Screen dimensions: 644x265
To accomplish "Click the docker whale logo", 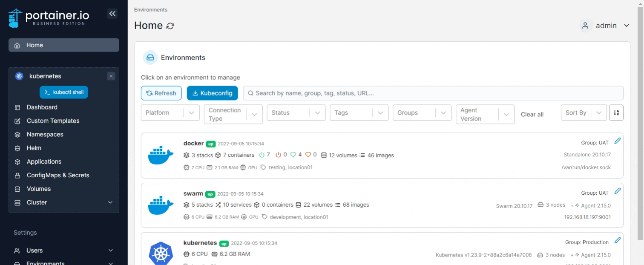I will tap(161, 155).
